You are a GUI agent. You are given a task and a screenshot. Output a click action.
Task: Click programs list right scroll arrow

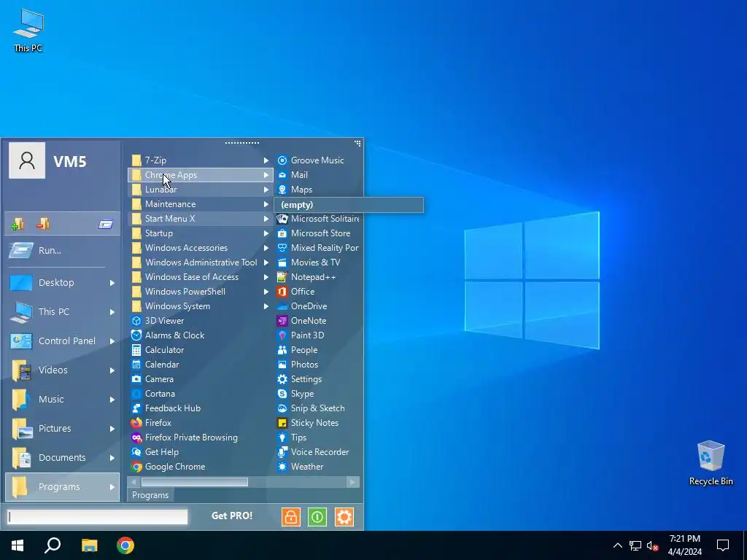click(352, 482)
